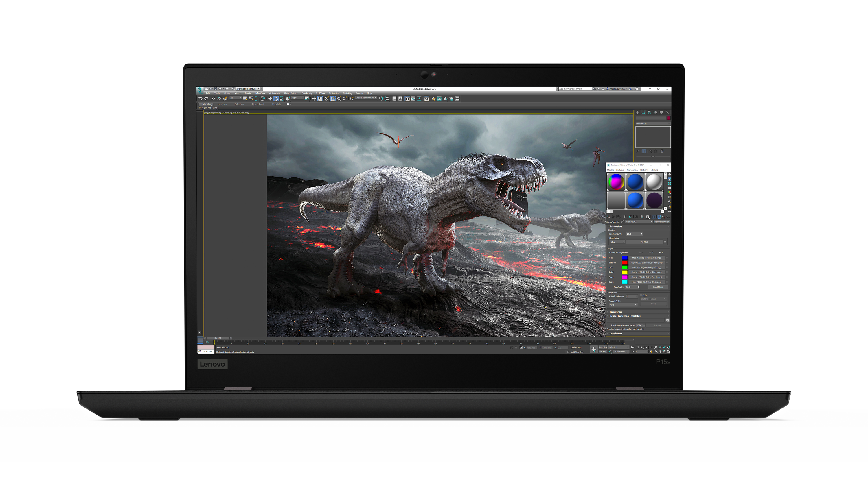Open the Modifier List dropdown

[653, 124]
